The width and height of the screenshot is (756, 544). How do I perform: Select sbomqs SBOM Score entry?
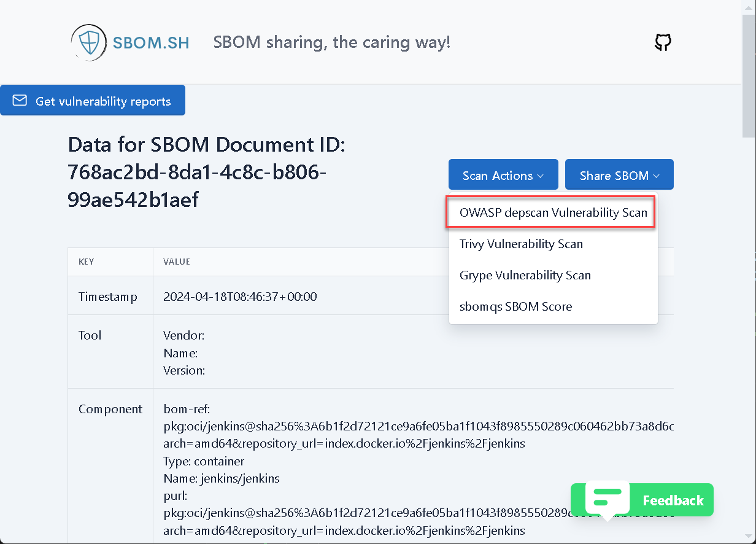tap(515, 306)
